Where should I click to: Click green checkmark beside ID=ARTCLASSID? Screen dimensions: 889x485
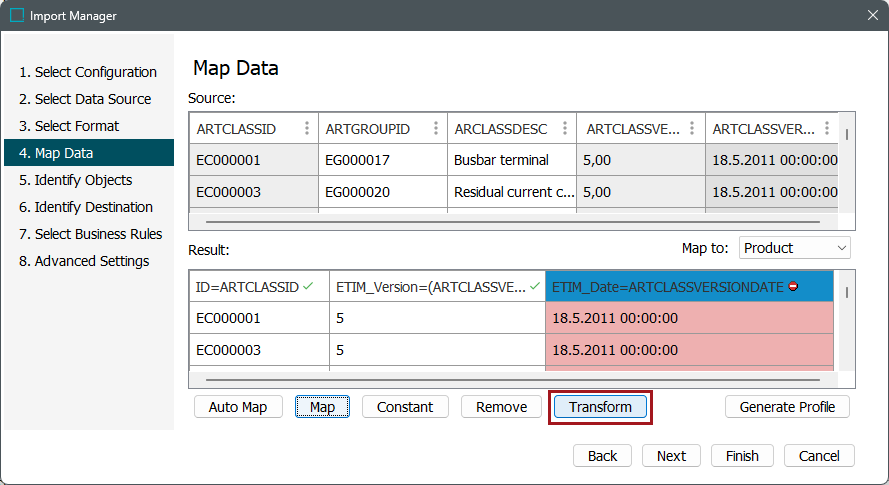(308, 287)
